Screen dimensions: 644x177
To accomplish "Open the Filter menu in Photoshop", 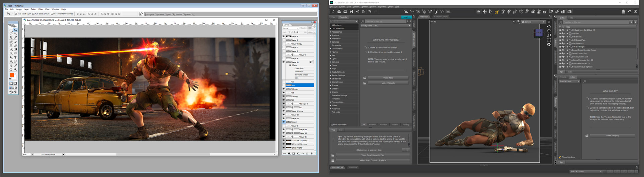I will pos(41,9).
